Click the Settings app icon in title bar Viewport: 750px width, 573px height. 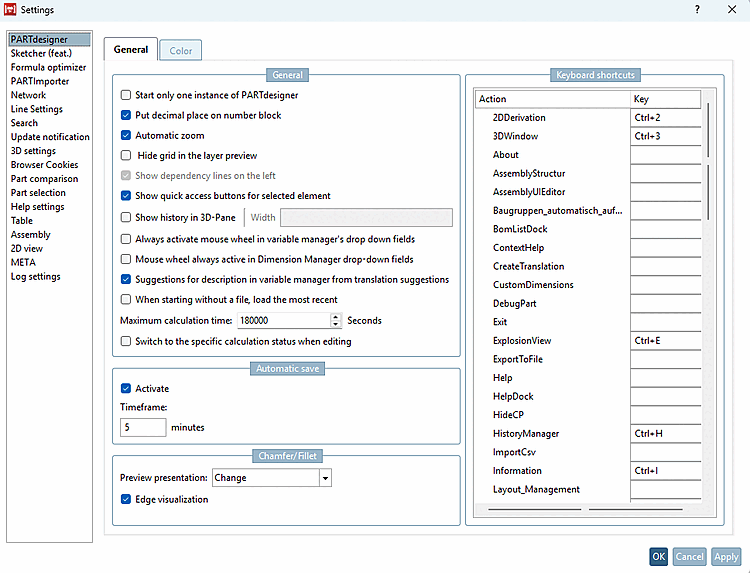click(x=10, y=10)
